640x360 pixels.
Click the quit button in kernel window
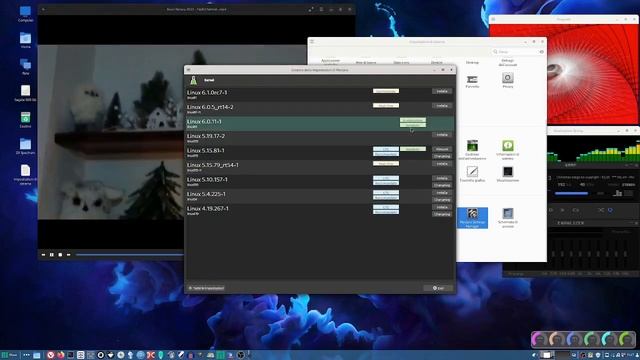click(438, 288)
